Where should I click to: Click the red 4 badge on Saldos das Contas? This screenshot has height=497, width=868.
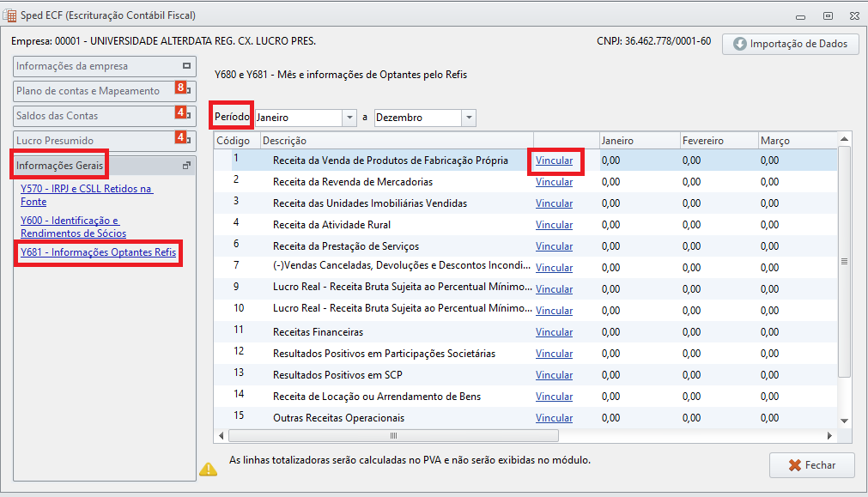tap(180, 112)
